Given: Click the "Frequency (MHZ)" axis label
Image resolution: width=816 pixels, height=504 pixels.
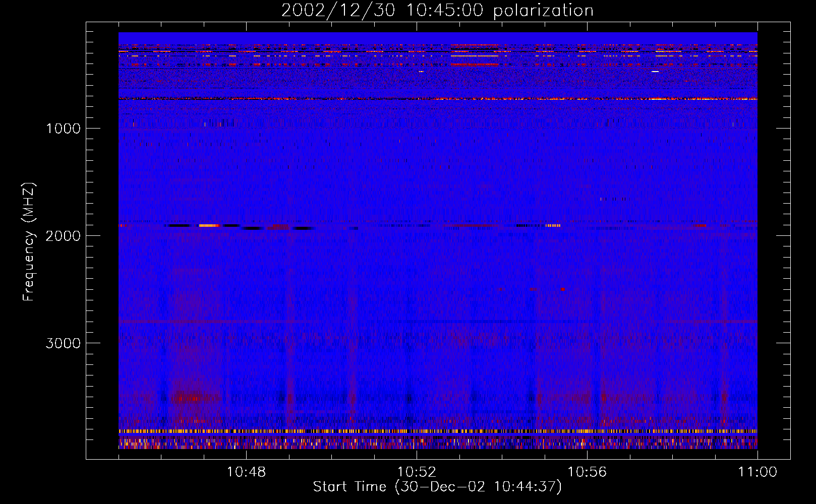Looking at the screenshot, I should 29,242.
